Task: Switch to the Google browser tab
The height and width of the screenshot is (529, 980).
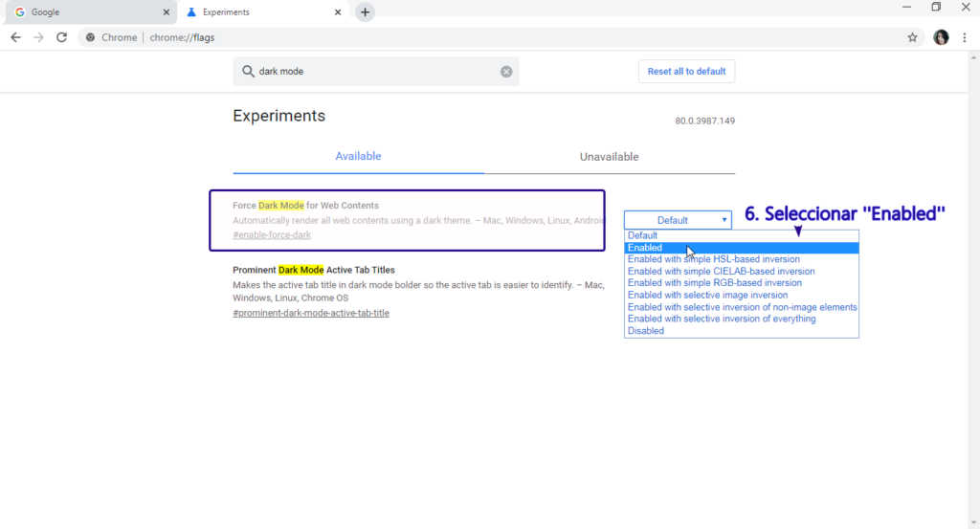Action: (x=86, y=12)
